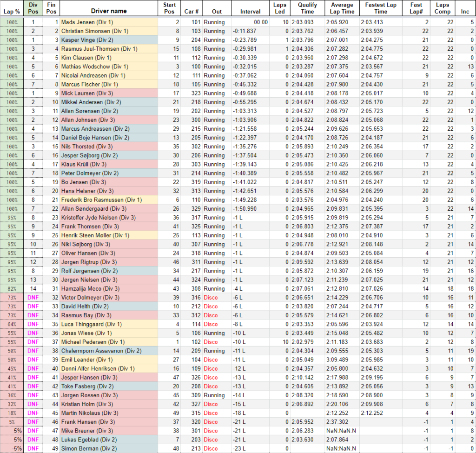Click the fastest lap time 2:03.413
Screen dimensions: 476x453
pos(372,22)
